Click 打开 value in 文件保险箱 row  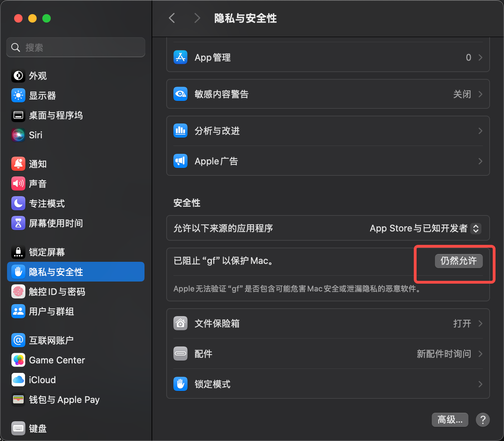(462, 324)
